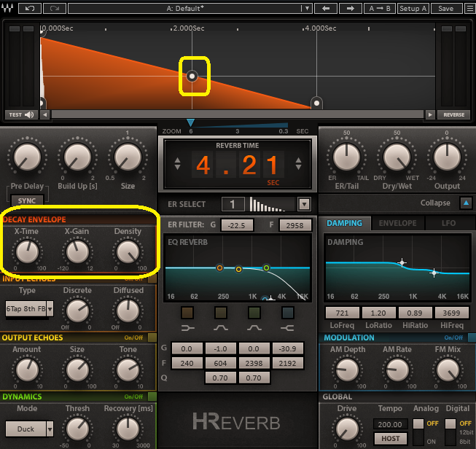Image resolution: width=476 pixels, height=449 pixels.
Task: Click the Dry/Wet knob
Action: [397, 156]
